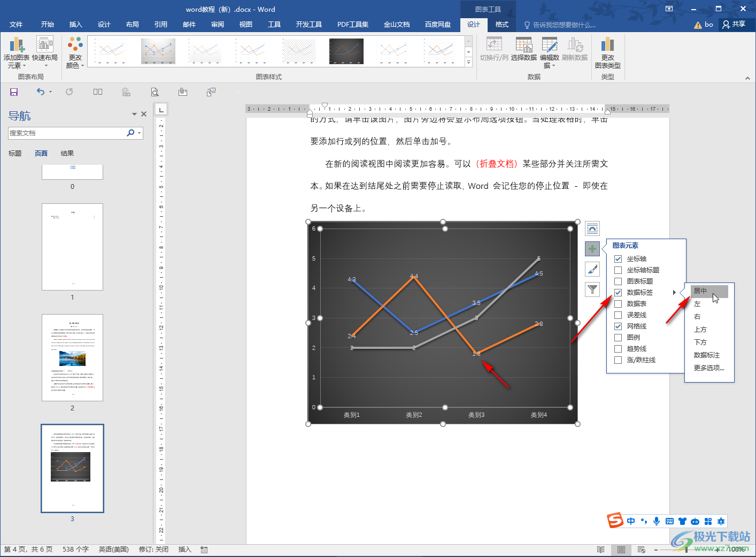This screenshot has width=756, height=557.
Task: Click the Save icon in quick toolbar
Action: [x=14, y=92]
